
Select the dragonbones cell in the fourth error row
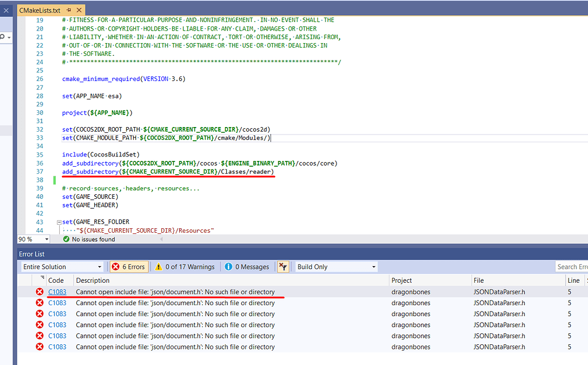[x=411, y=325]
